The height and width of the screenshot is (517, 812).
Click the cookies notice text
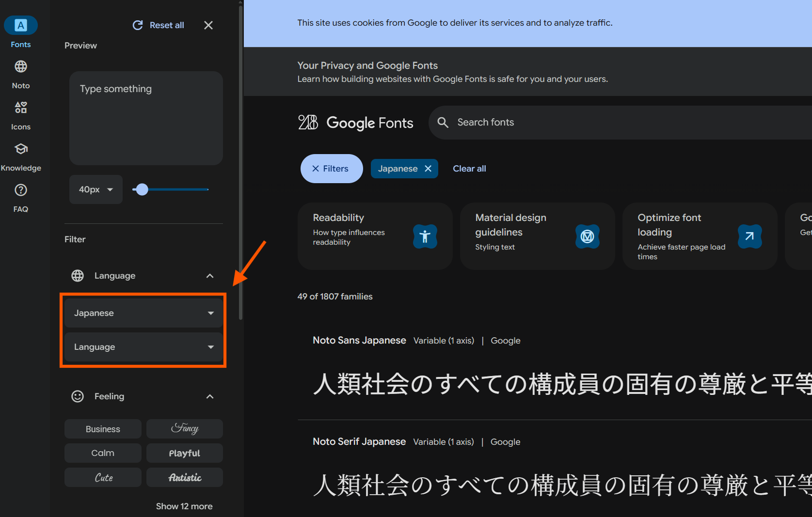pyautogui.click(x=455, y=23)
